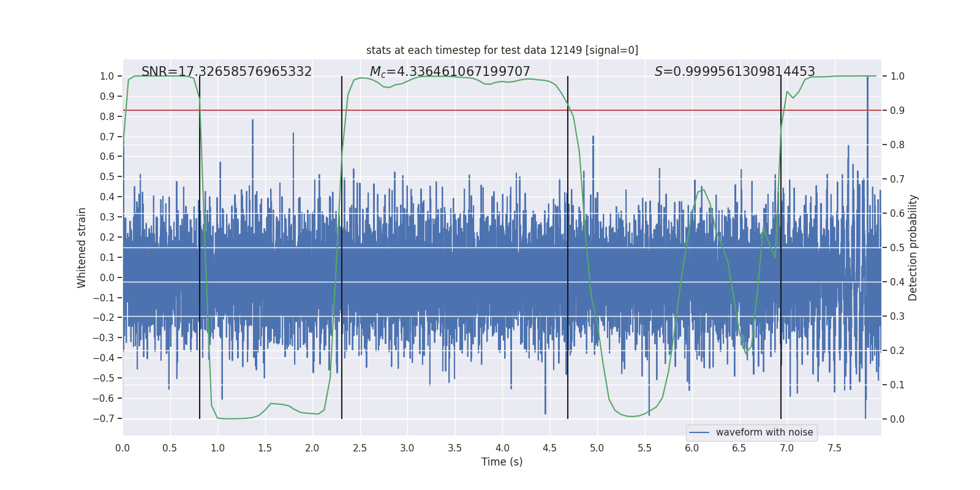980x490 pixels.
Task: Select the 6.0 tick on the Time axis
Action: pyautogui.click(x=692, y=448)
